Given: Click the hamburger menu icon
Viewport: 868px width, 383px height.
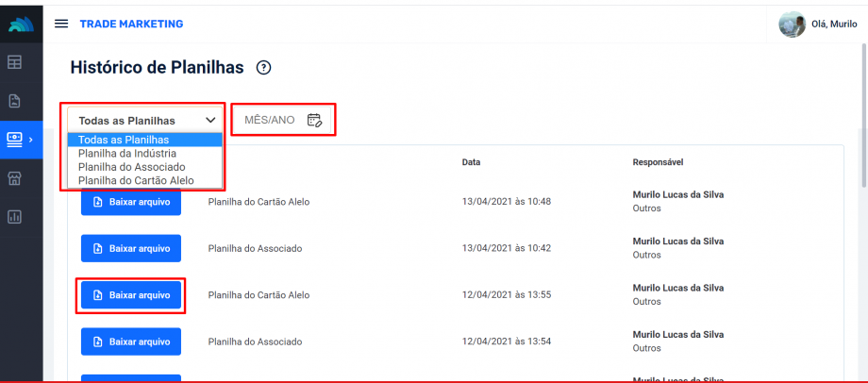Looking at the screenshot, I should [61, 24].
